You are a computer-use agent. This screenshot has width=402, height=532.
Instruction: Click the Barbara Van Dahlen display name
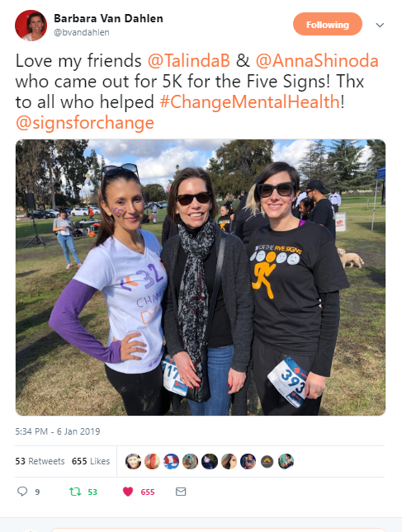pos(108,18)
